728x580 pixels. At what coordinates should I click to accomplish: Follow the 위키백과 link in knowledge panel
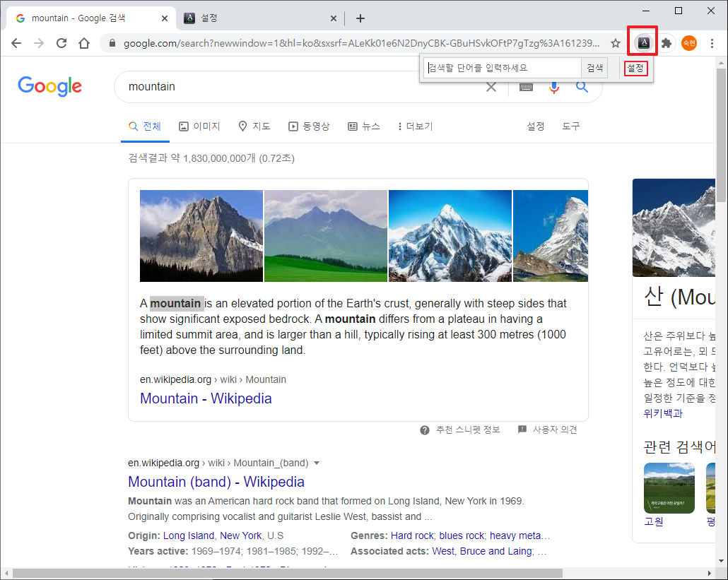[x=662, y=413]
